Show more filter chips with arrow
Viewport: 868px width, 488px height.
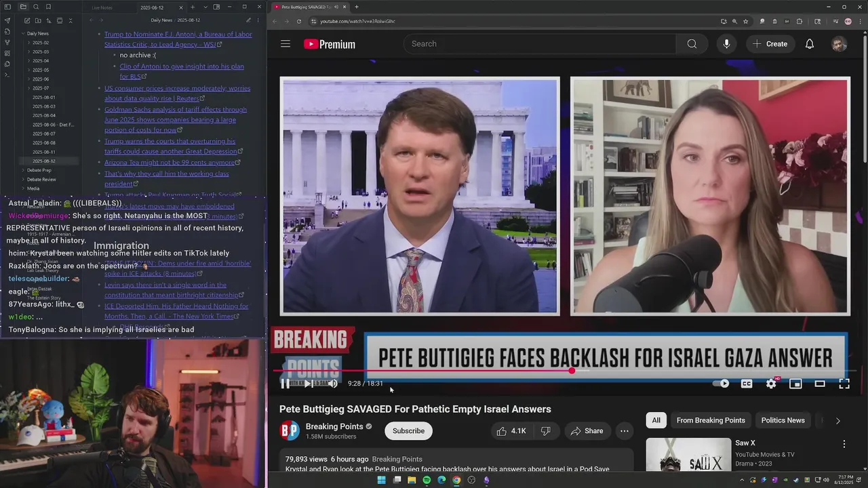(837, 420)
